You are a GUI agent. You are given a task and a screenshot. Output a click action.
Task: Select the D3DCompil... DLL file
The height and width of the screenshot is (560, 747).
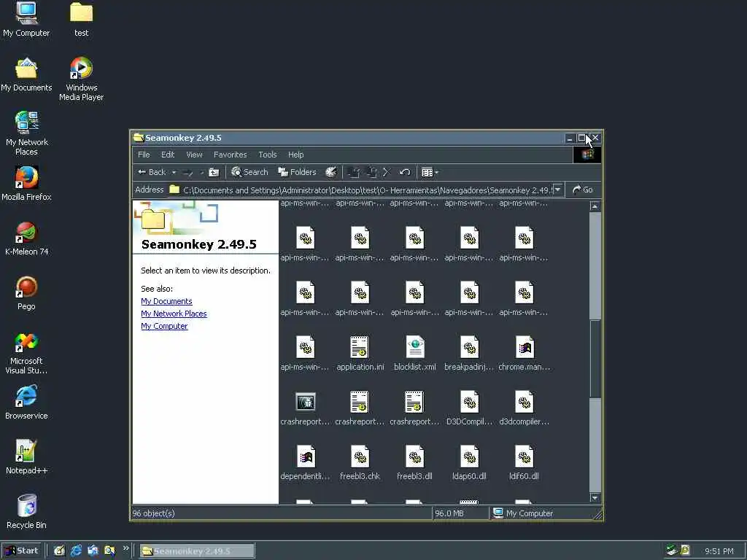coord(469,408)
